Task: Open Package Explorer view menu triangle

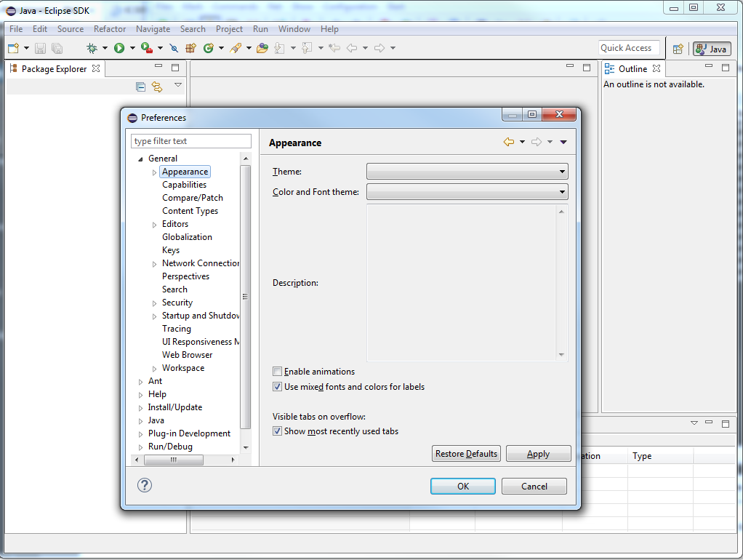Action: point(178,85)
